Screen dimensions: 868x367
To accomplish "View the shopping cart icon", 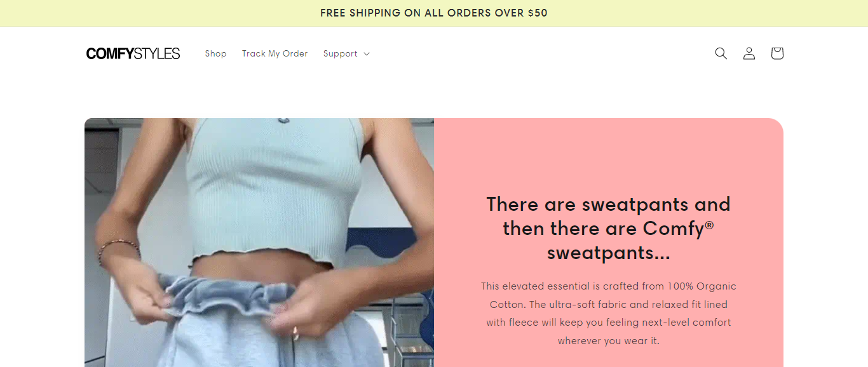I will click(x=777, y=53).
